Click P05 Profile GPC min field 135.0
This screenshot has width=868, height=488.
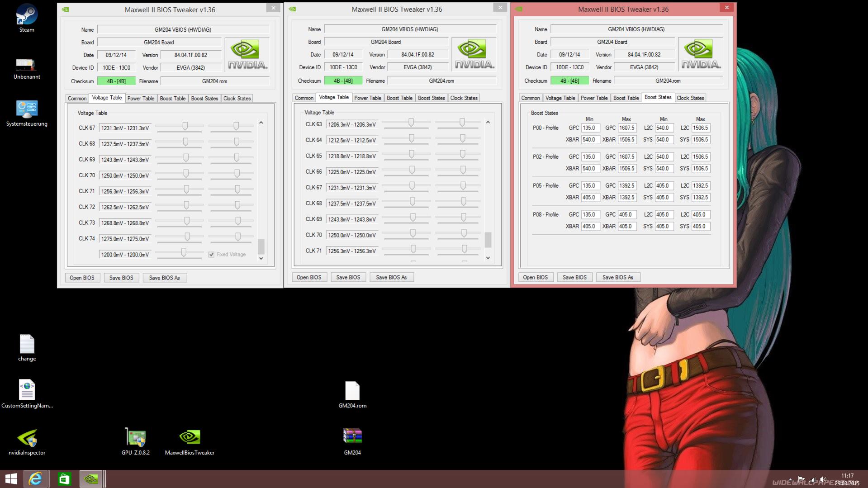point(590,186)
